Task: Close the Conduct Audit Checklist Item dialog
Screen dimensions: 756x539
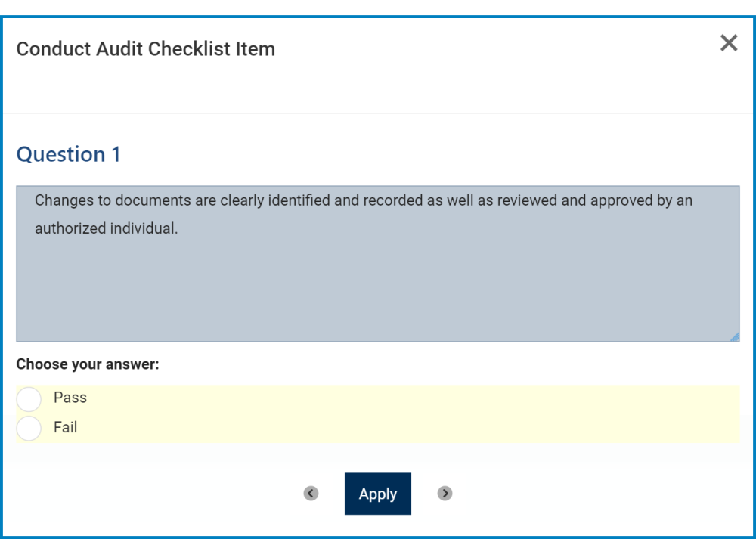Action: coord(729,43)
